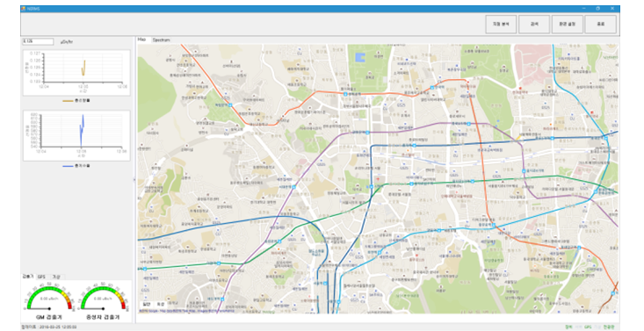Open the Spectrum tab
The height and width of the screenshot is (331, 644).
click(161, 40)
